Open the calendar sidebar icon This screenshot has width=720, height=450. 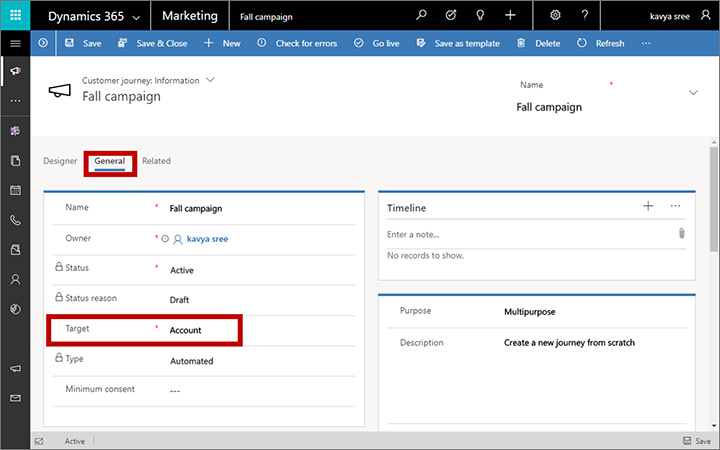click(16, 190)
